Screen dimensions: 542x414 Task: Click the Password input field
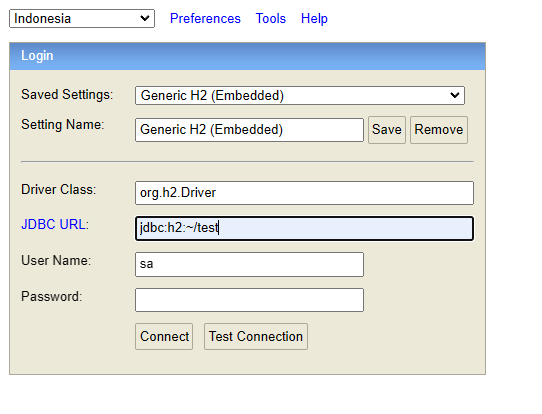[249, 300]
